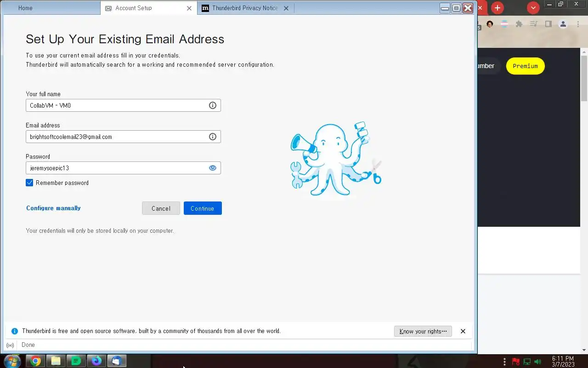Expand the browser tab search dropdown
588x368 pixels.
(533, 8)
